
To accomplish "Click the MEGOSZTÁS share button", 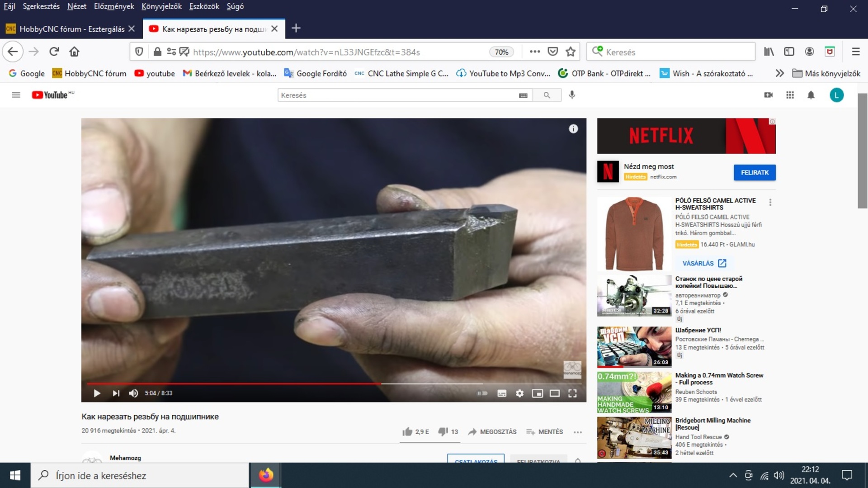I will tap(492, 431).
